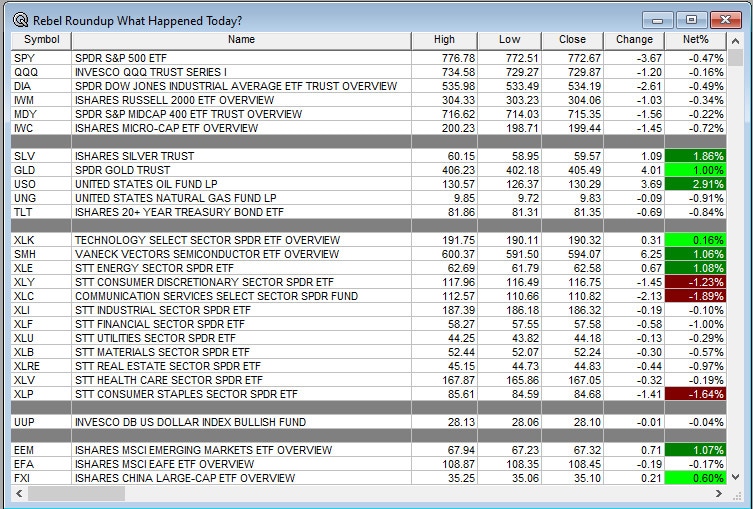Click the 1.86% Net% cell for SLV

695,156
